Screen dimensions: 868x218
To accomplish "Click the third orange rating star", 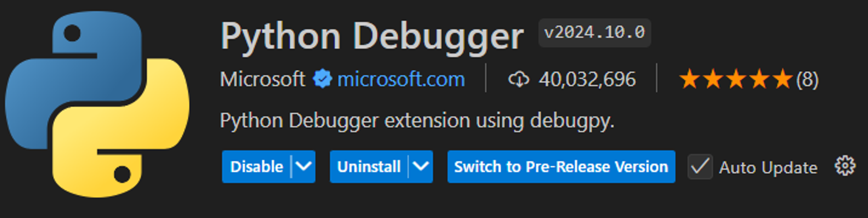I will click(x=736, y=79).
